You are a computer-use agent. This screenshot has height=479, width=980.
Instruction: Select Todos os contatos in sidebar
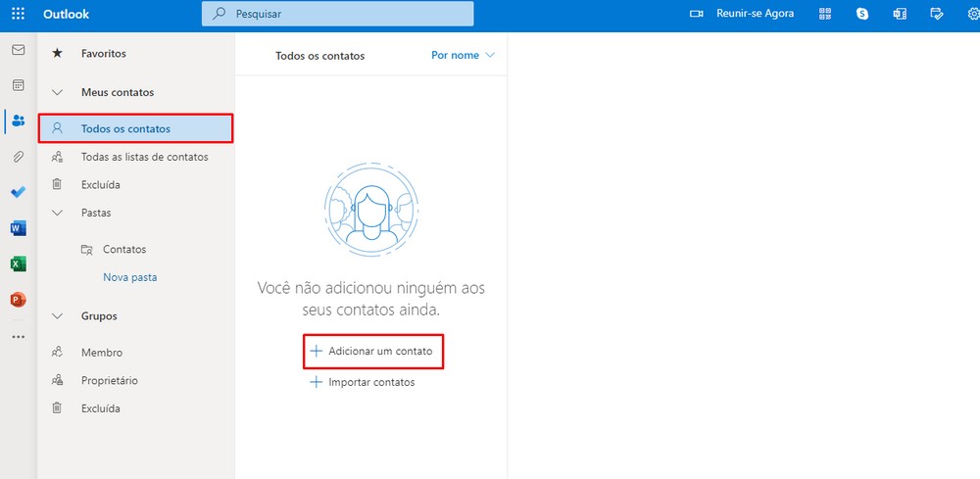(x=135, y=128)
